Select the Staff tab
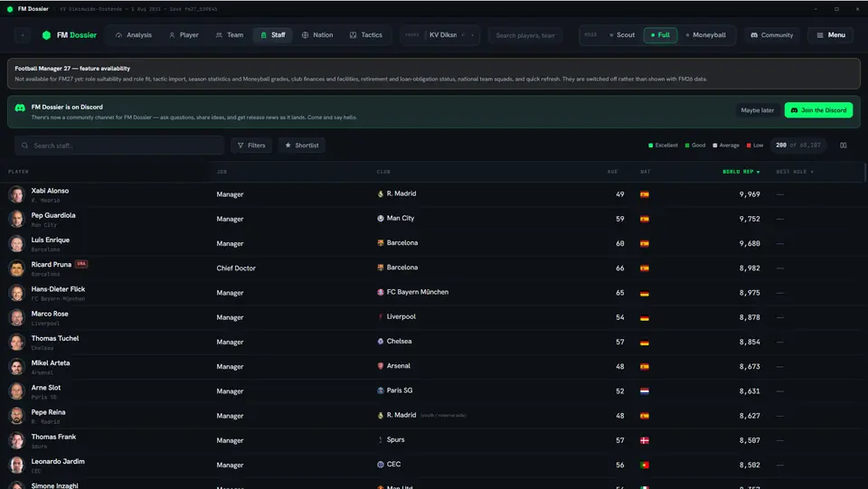 [x=273, y=35]
